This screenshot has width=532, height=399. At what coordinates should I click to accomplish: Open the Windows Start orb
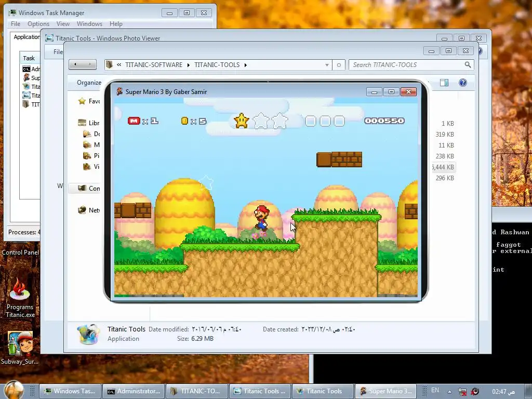pos(14,390)
